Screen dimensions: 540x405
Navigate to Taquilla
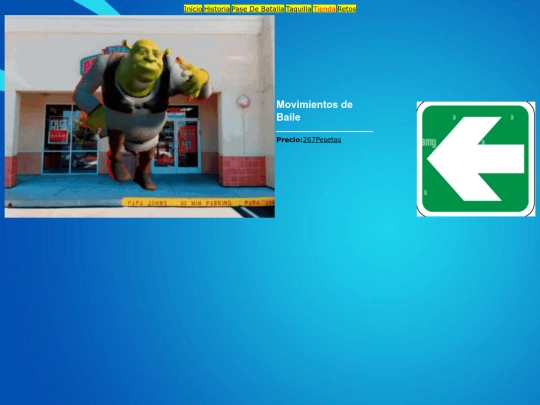click(x=299, y=9)
